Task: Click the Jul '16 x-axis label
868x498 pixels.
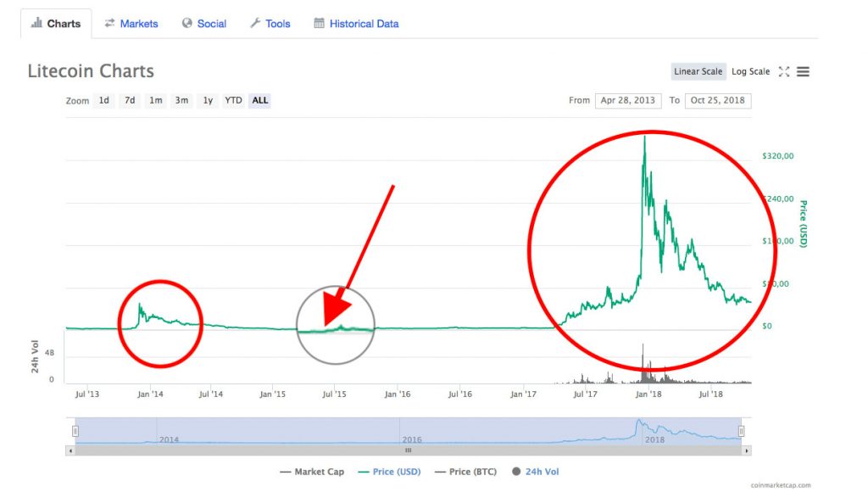Action: coord(460,394)
